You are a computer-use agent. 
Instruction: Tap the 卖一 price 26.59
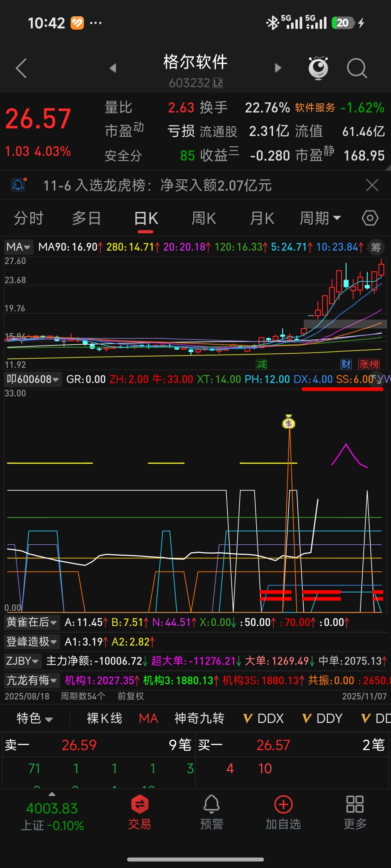pyautogui.click(x=79, y=745)
